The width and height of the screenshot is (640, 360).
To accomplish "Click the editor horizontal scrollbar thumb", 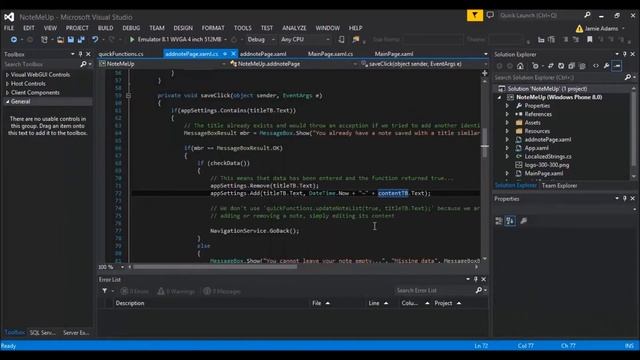I will [x=215, y=267].
